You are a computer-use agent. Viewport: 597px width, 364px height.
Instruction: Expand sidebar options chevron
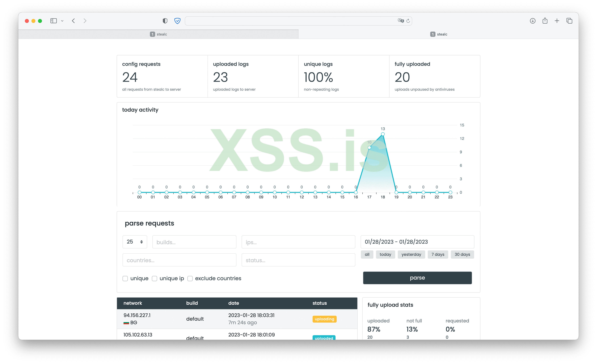pos(62,21)
